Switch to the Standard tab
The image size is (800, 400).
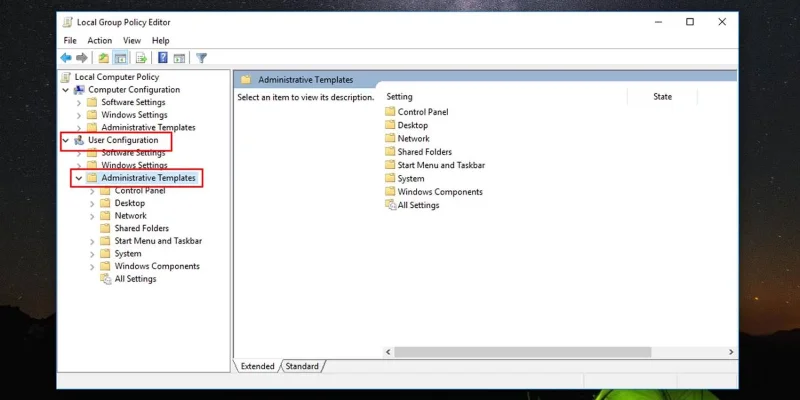(x=302, y=366)
